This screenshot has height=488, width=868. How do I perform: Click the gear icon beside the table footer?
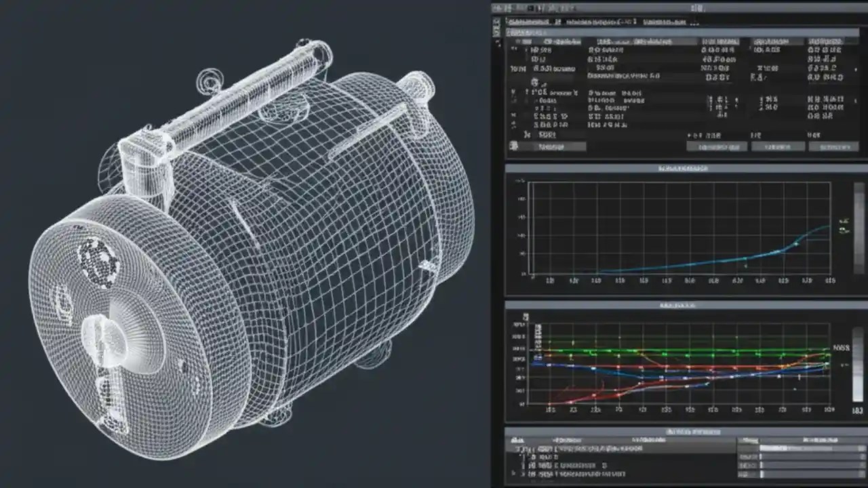pyautogui.click(x=513, y=146)
